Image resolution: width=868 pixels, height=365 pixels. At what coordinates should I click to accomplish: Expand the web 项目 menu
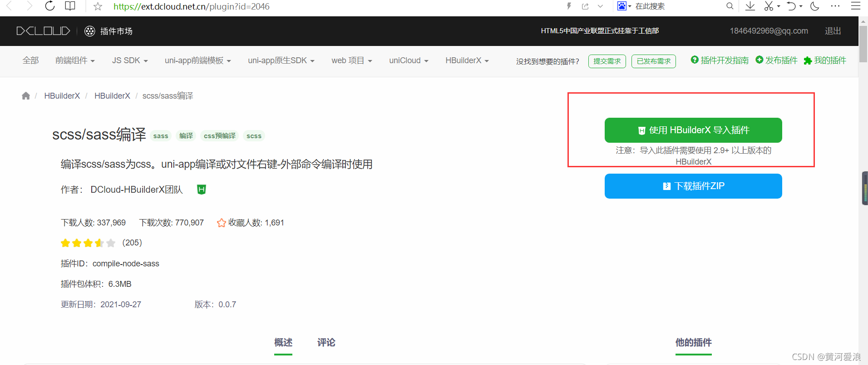[x=352, y=60]
